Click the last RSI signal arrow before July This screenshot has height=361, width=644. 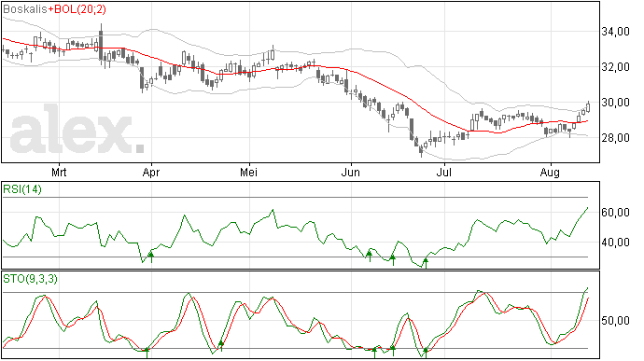426,263
